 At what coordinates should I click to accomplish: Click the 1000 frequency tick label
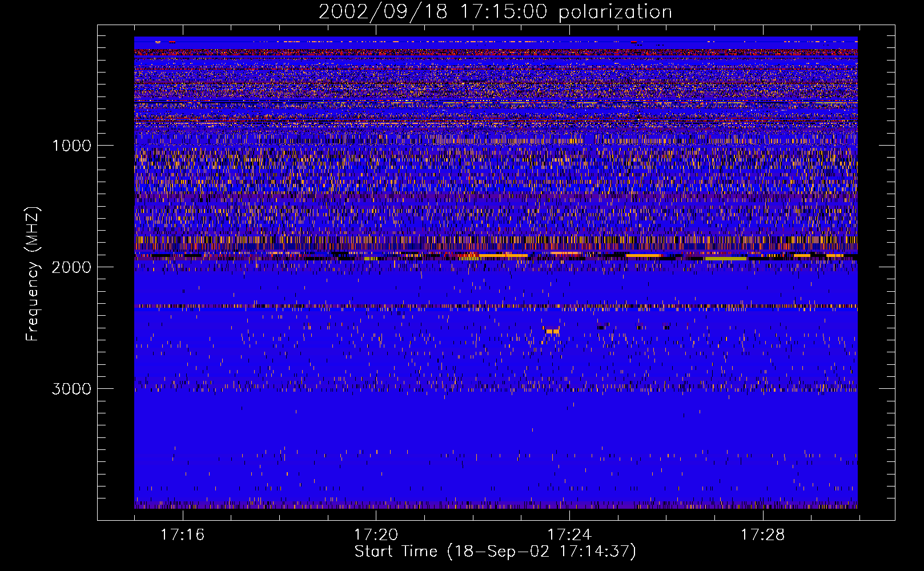(71, 146)
